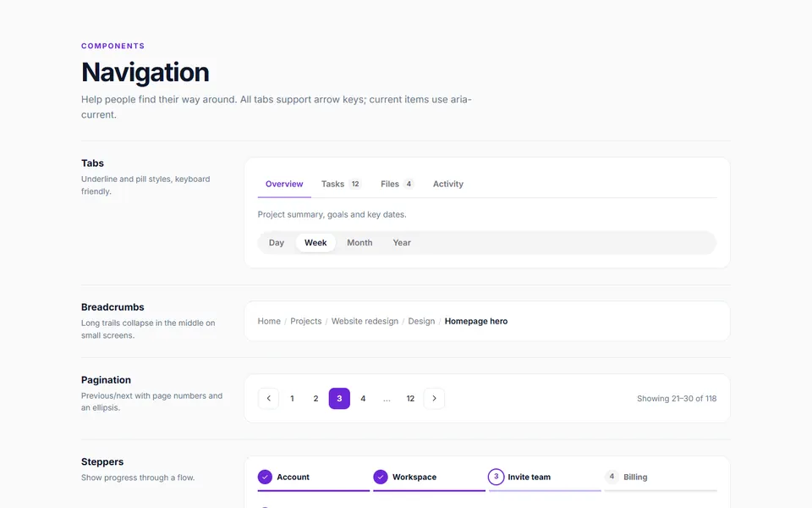Select the Week pill
This screenshot has height=508, width=812.
coord(315,243)
